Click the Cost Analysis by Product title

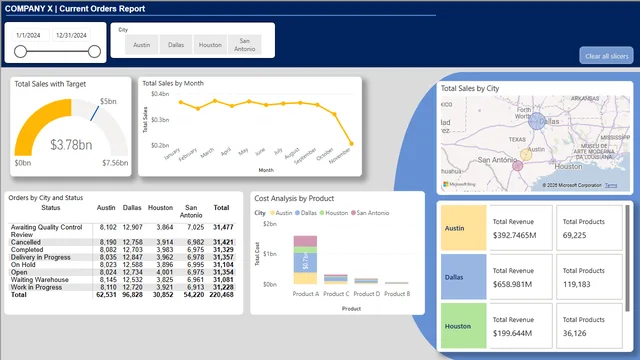click(294, 198)
